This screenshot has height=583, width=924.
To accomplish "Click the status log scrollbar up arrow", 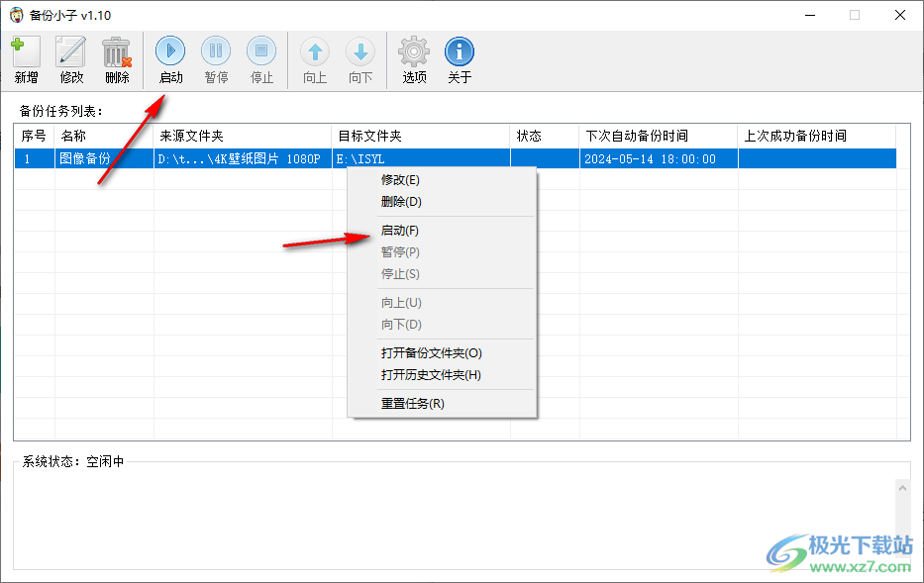I will pyautogui.click(x=902, y=489).
